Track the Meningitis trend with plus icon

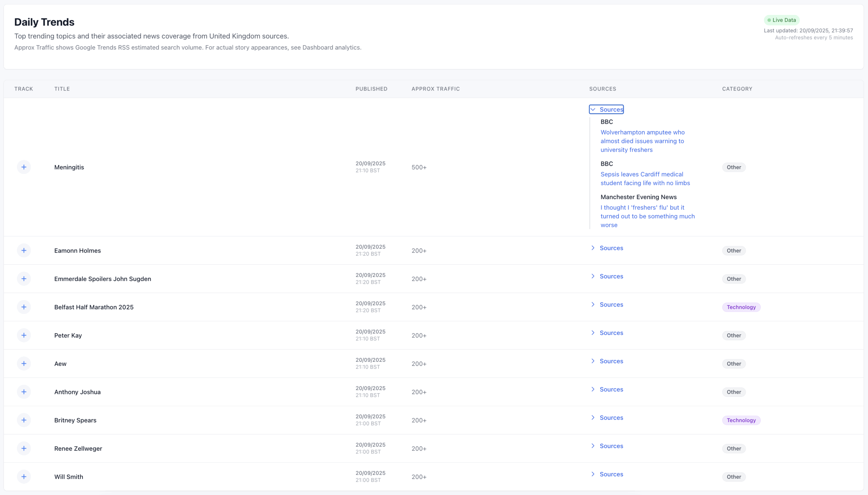tap(24, 167)
